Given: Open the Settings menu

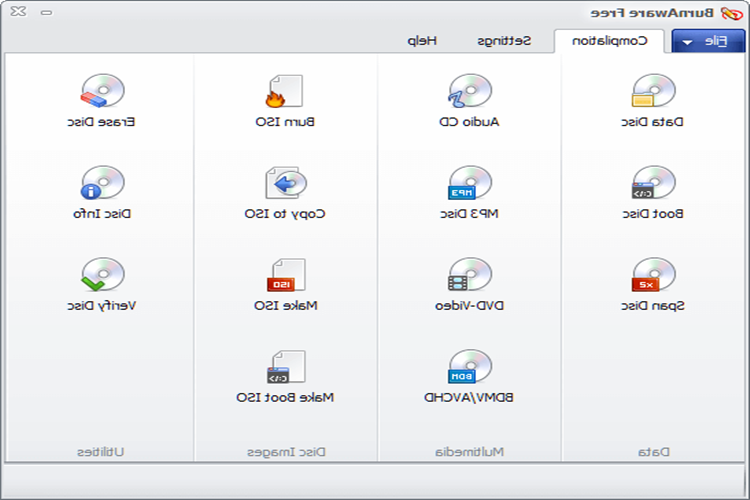Looking at the screenshot, I should [504, 41].
